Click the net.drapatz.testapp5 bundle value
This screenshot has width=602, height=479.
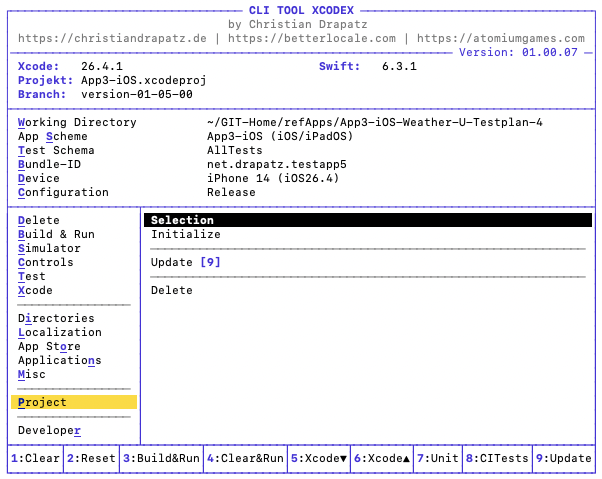click(277, 164)
